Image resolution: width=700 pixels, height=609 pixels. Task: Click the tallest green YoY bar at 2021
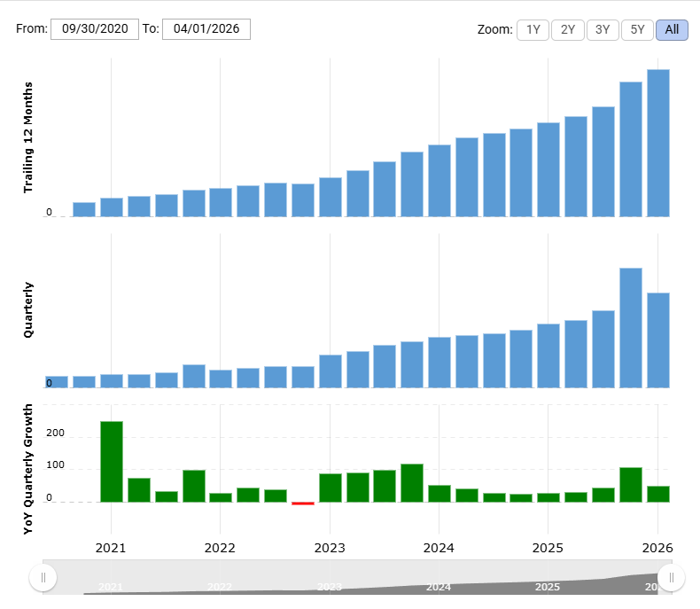112,462
